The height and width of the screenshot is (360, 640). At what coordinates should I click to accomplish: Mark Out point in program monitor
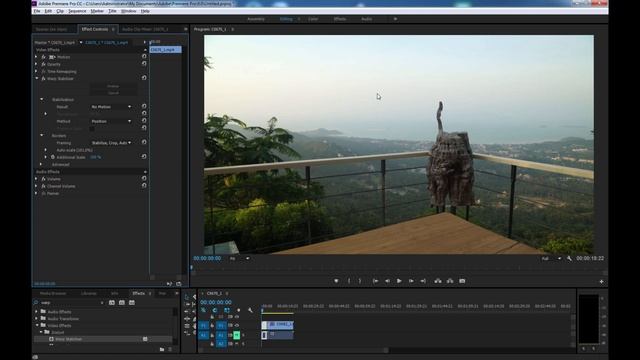pos(360,281)
